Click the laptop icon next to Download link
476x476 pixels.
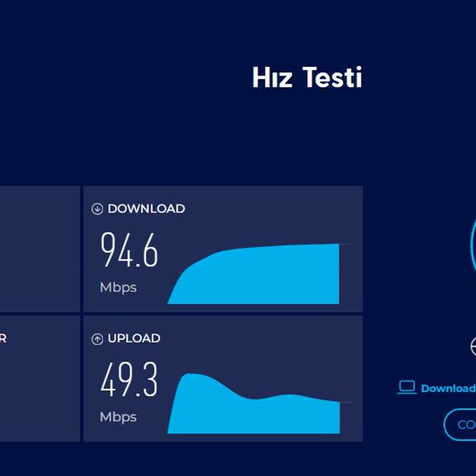[x=407, y=387]
